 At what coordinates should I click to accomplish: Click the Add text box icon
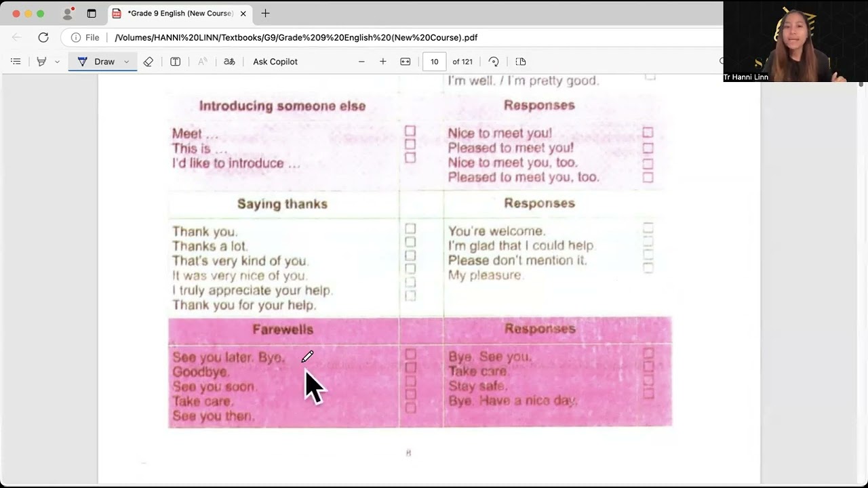175,62
